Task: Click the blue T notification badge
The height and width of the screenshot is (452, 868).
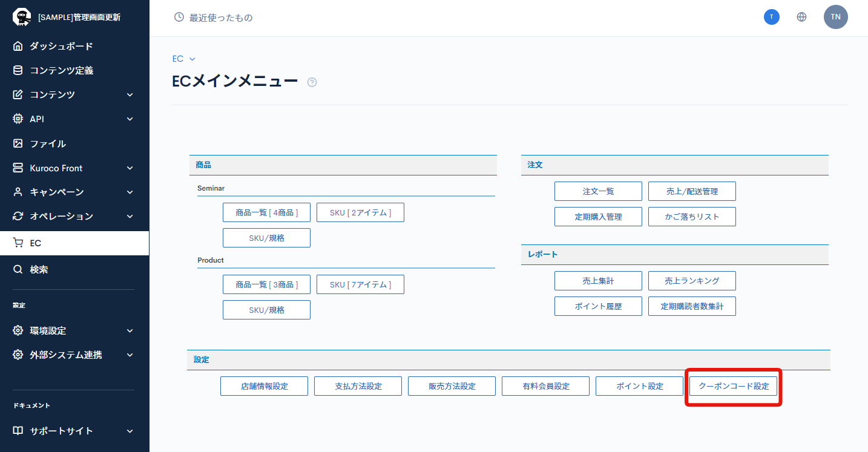Action: 771,17
